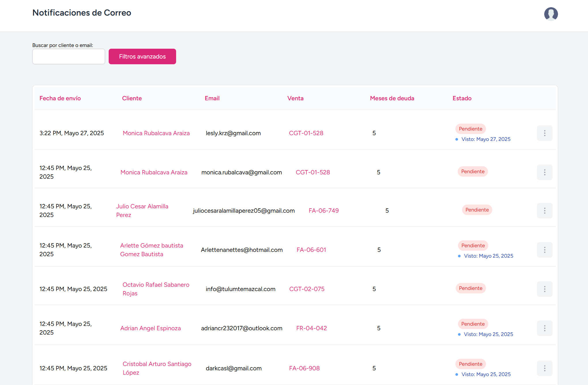Image resolution: width=588 pixels, height=385 pixels.
Task: Open three-dot menu for Cristobal Arturo Santiago row
Action: (544, 368)
